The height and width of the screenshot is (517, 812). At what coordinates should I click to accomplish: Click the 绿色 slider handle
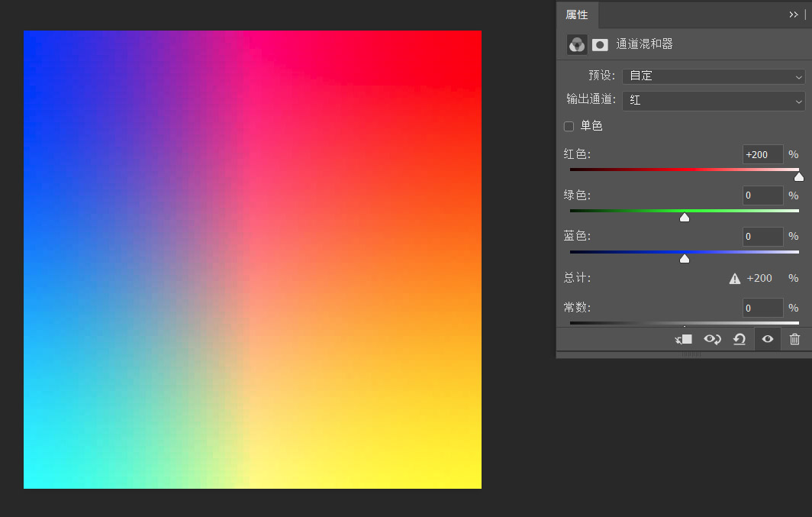684,218
